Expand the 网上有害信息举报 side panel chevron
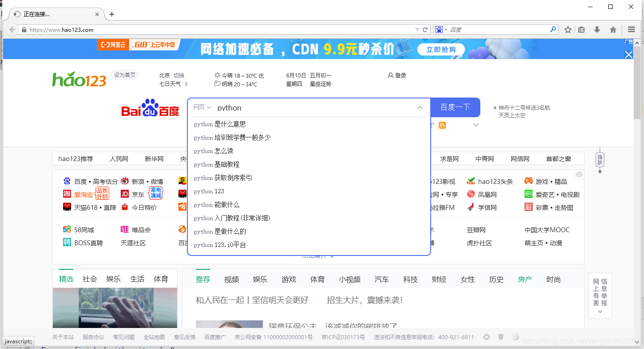Image resolution: width=644 pixels, height=349 pixels. pos(600,312)
